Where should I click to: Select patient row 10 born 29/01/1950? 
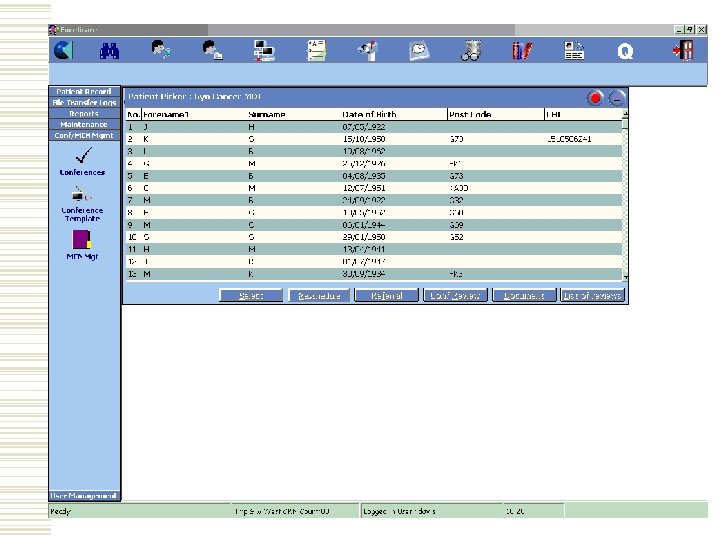click(374, 237)
